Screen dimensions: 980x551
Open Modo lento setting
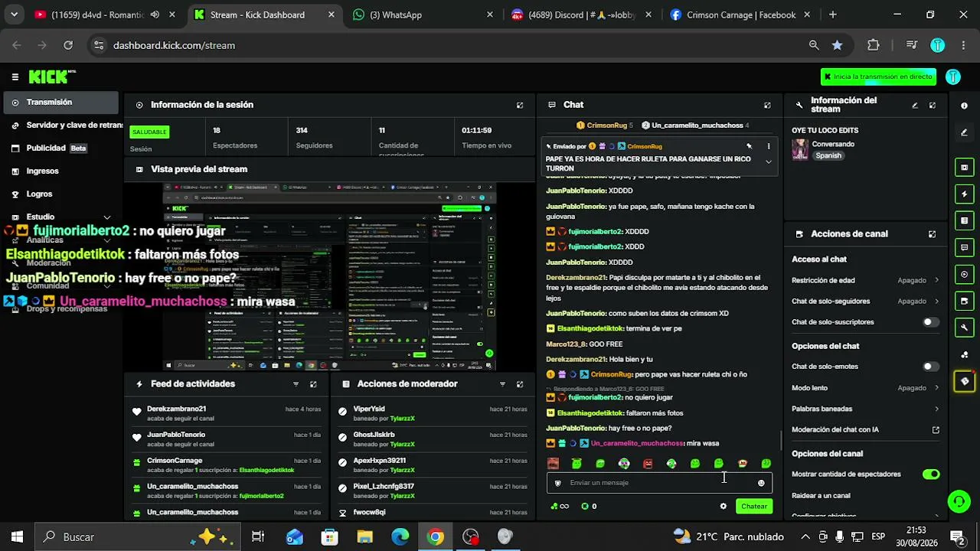click(x=865, y=388)
